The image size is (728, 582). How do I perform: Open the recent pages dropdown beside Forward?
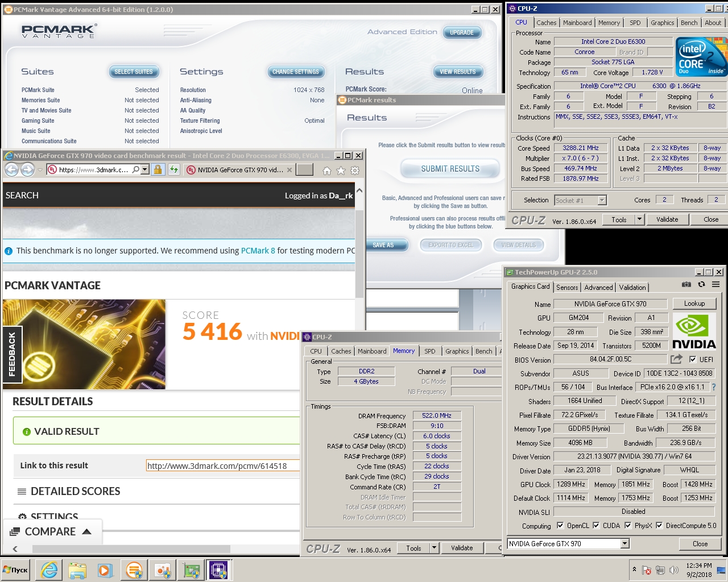pyautogui.click(x=40, y=170)
